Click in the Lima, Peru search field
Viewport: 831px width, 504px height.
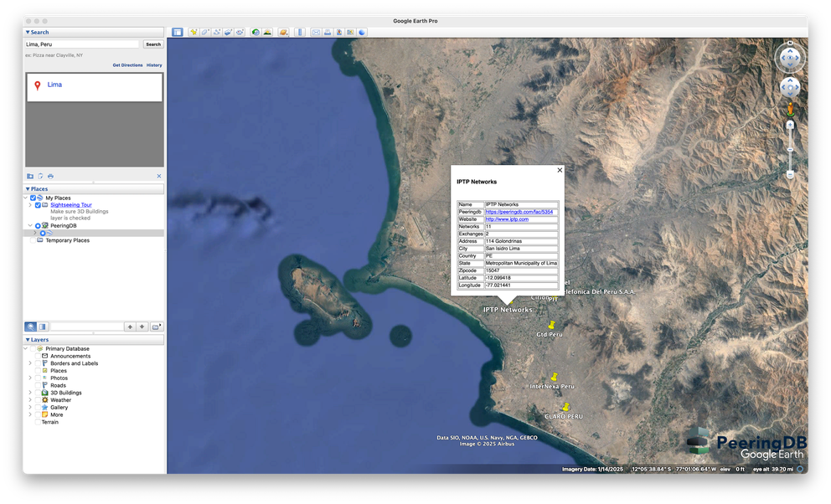82,44
